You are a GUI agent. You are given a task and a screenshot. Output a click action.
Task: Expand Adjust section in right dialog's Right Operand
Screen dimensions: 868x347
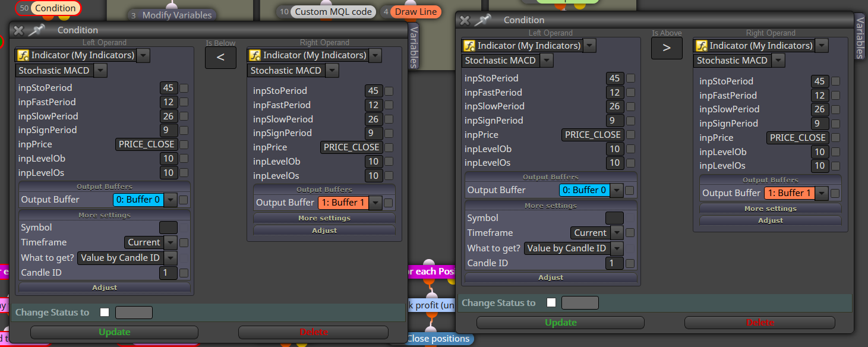(771, 220)
